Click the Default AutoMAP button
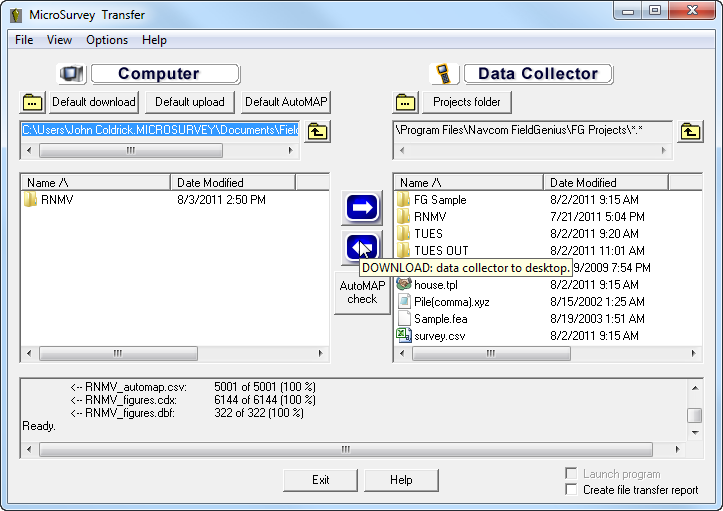The height and width of the screenshot is (511, 723). (286, 102)
